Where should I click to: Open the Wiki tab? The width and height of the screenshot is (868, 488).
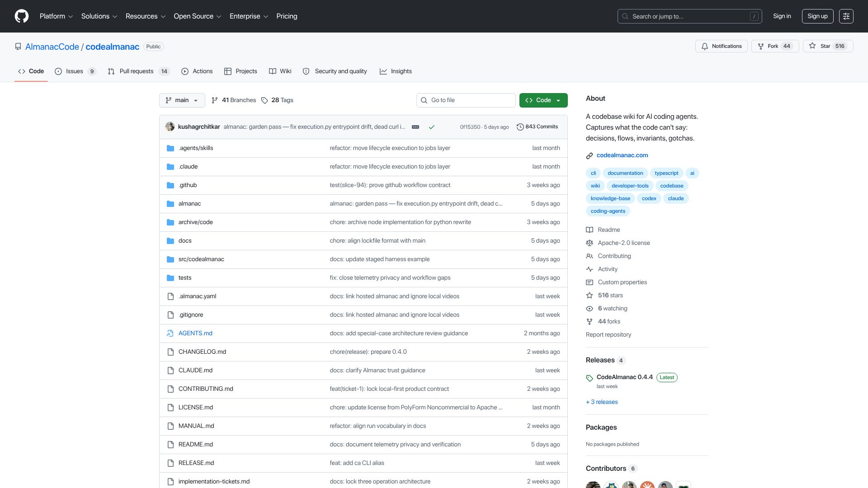[x=280, y=71]
